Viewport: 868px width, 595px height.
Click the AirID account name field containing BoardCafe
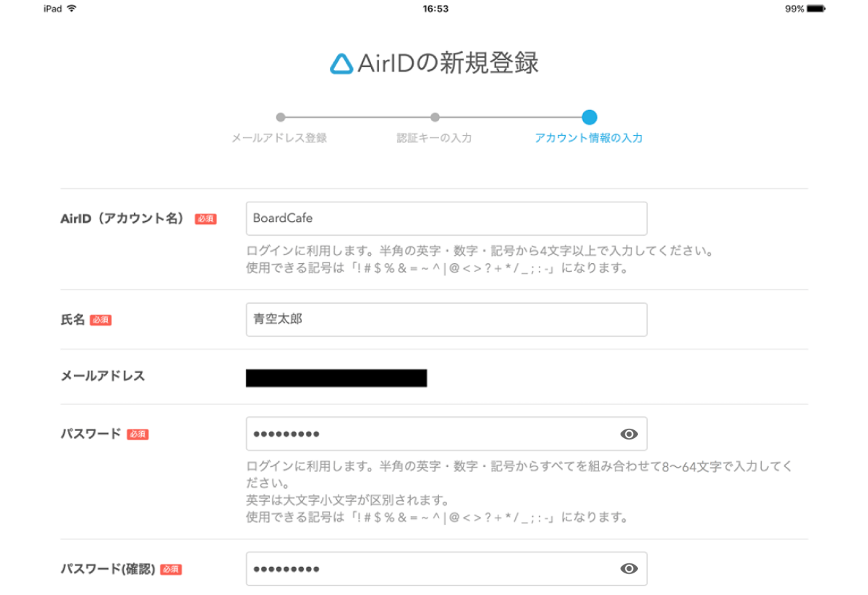pyautogui.click(x=446, y=218)
